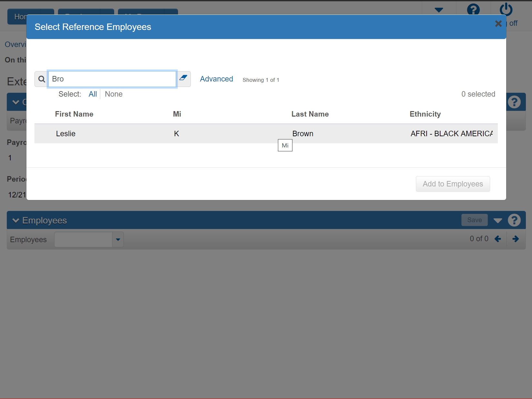Screen dimensions: 532x399
Task: Click the Bro search input field
Action: pyautogui.click(x=112, y=79)
